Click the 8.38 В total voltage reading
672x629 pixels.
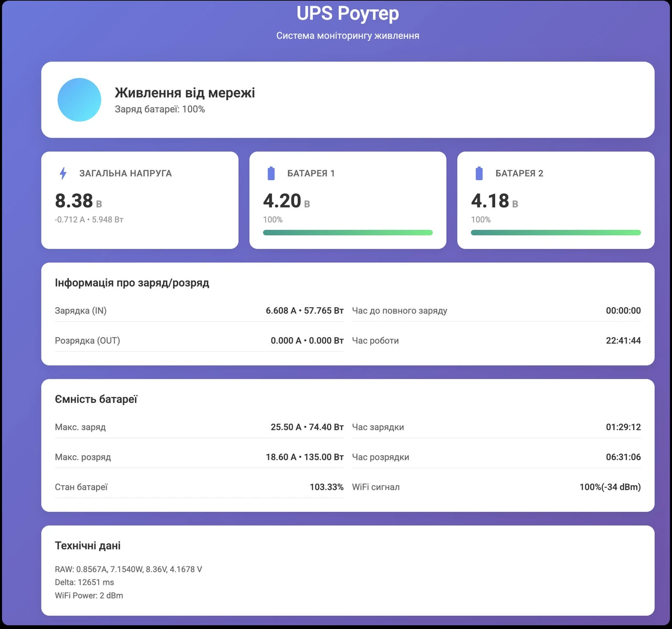tap(79, 201)
